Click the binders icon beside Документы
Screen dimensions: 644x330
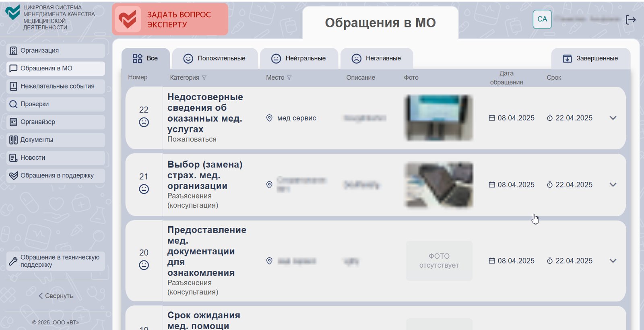13,140
